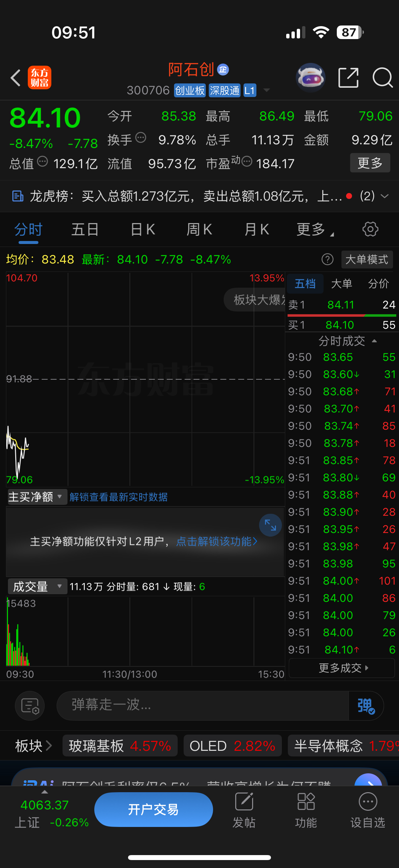Screen dimensions: 399x868
Task: Toggle the 弹 danmaku switch
Action: 366,705
